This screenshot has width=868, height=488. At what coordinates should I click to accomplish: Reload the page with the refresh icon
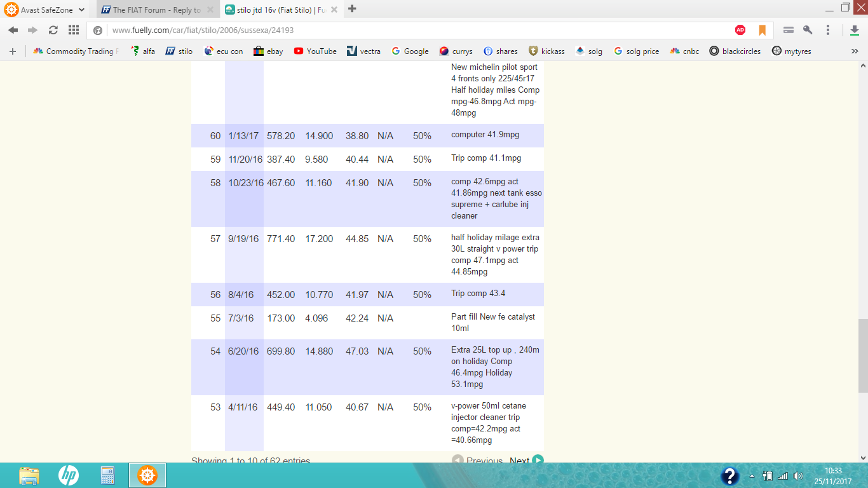[53, 30]
